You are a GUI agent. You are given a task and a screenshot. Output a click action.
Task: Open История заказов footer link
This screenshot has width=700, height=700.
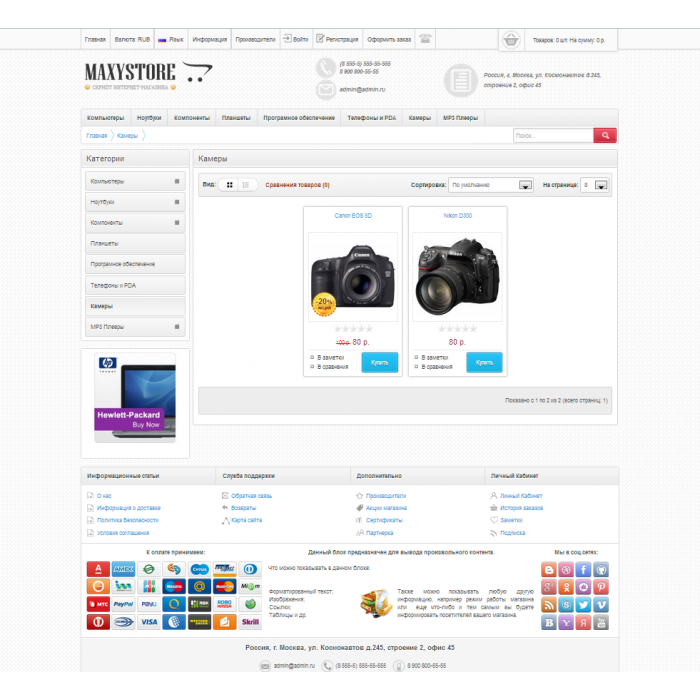[521, 508]
